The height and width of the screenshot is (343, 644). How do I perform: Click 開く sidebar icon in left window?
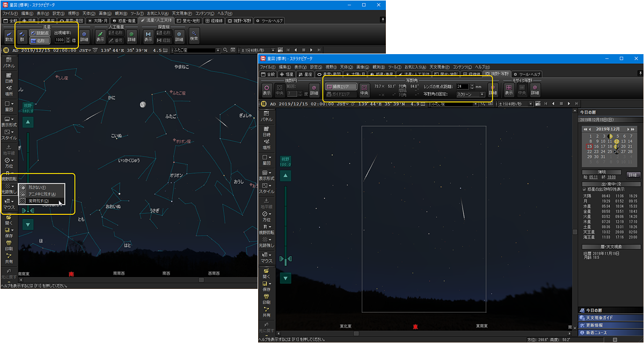10,221
